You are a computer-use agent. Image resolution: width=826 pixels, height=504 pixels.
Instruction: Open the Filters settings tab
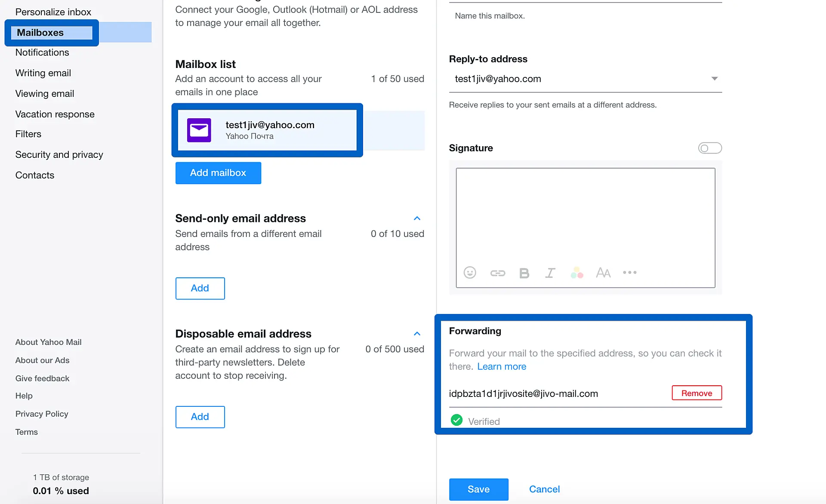28,134
